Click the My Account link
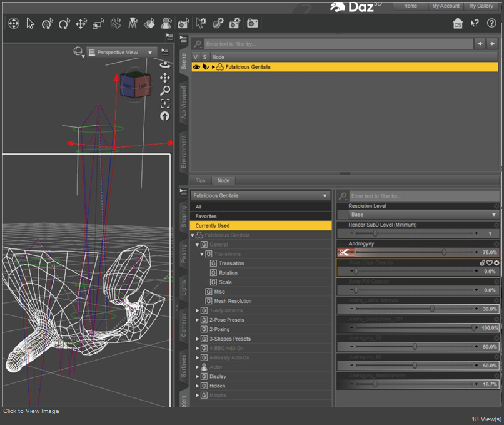Image resolution: width=504 pixels, height=425 pixels. 446,6
